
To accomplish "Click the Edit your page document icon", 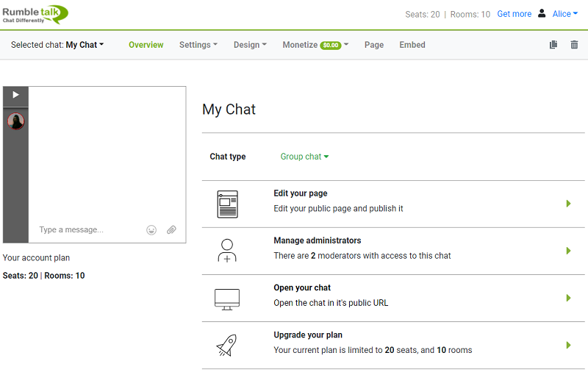I will click(x=227, y=204).
